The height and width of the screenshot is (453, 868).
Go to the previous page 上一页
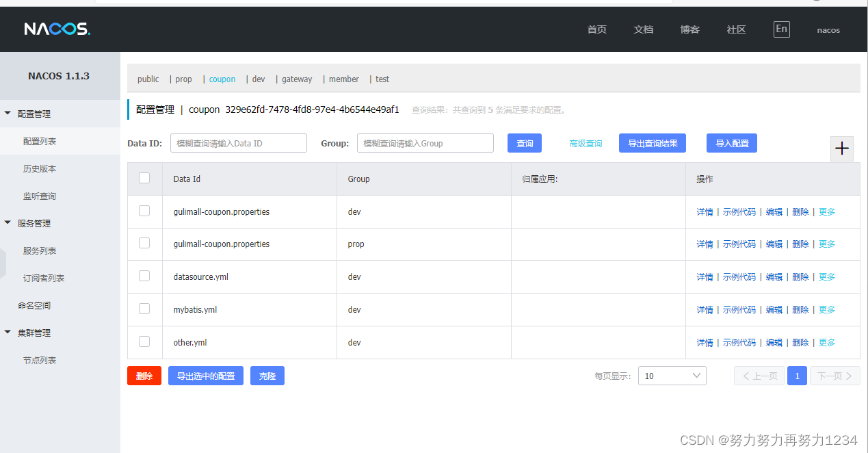pos(759,376)
